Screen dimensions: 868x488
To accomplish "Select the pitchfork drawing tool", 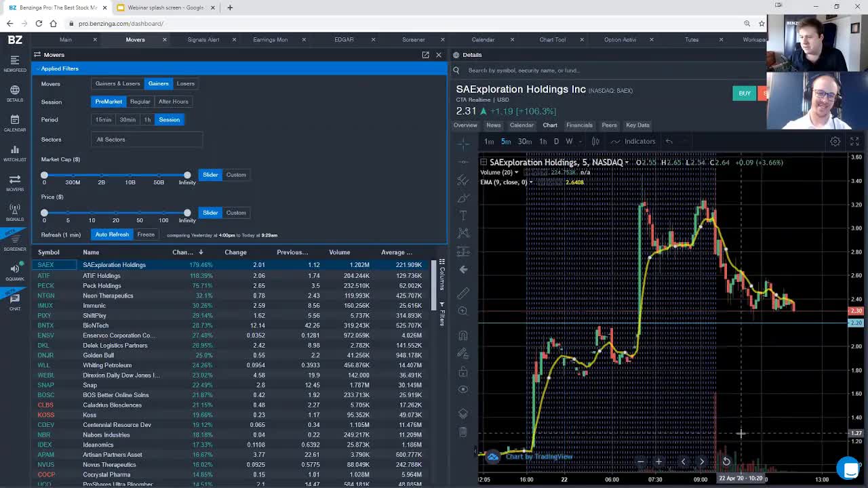I will 463,180.
